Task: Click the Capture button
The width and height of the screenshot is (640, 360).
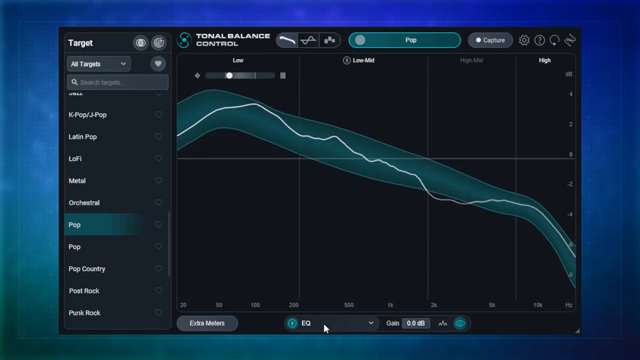Action: pos(490,40)
